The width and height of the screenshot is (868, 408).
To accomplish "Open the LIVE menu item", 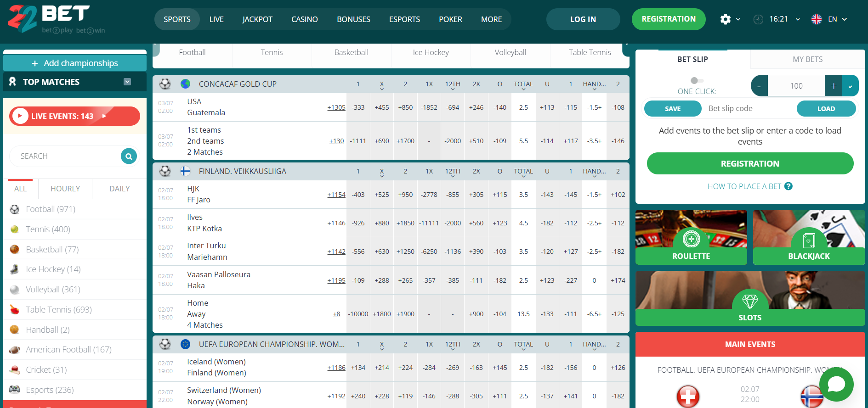I will (216, 19).
